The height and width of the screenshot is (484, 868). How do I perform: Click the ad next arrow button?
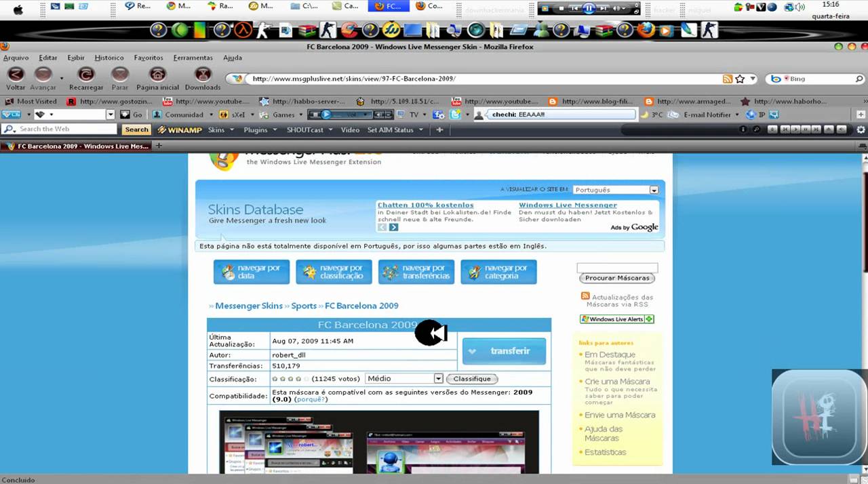pyautogui.click(x=393, y=227)
